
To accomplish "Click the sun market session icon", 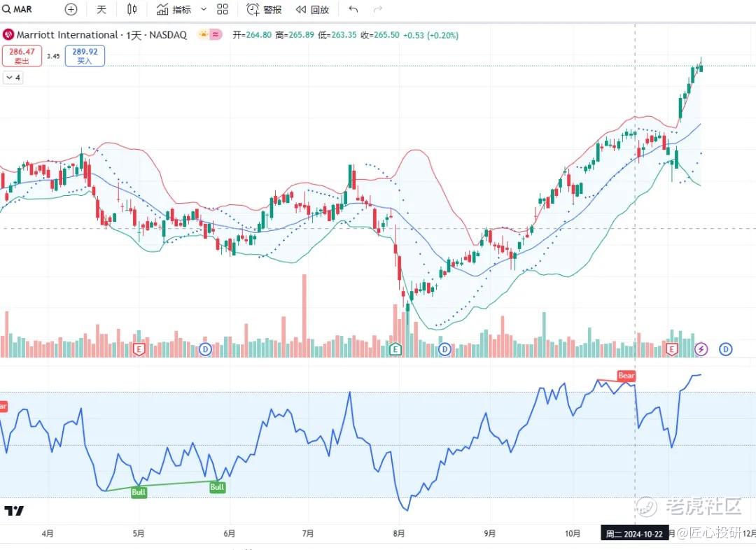I will point(203,34).
